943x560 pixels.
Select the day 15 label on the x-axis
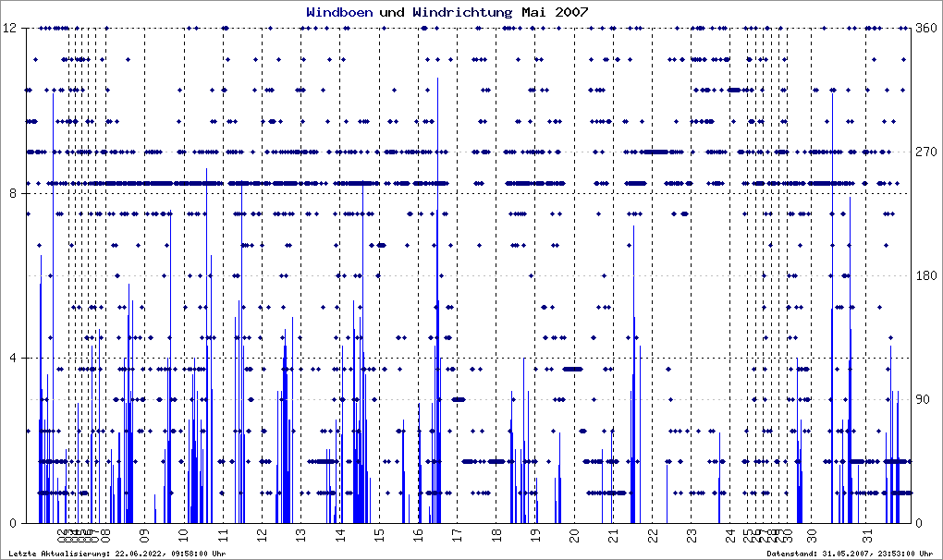click(379, 531)
